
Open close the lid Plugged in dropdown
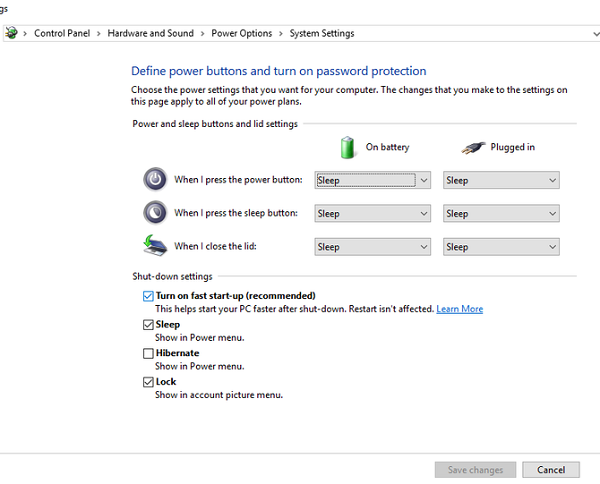500,247
